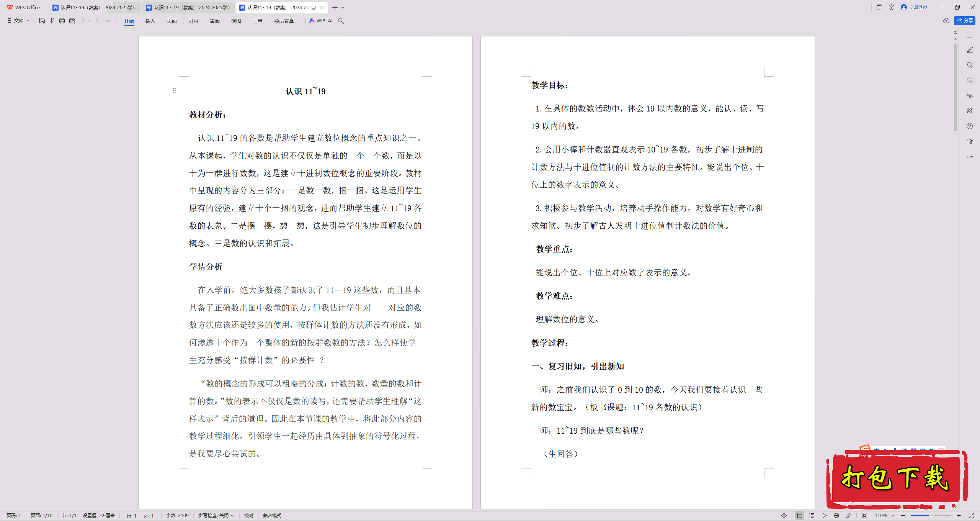Select the 开始 ribbon tab
This screenshot has height=521, width=980.
pyautogui.click(x=129, y=21)
